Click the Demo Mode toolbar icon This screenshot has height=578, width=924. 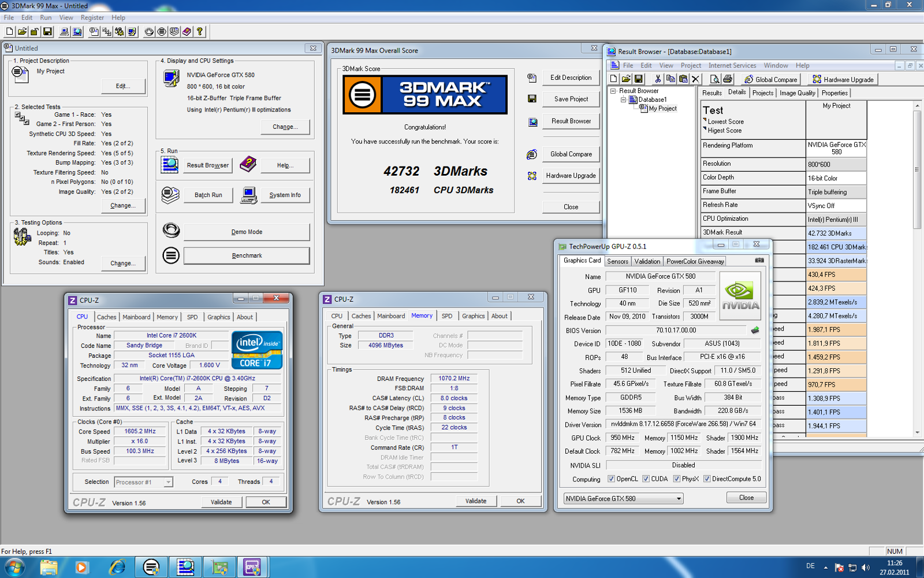149,32
